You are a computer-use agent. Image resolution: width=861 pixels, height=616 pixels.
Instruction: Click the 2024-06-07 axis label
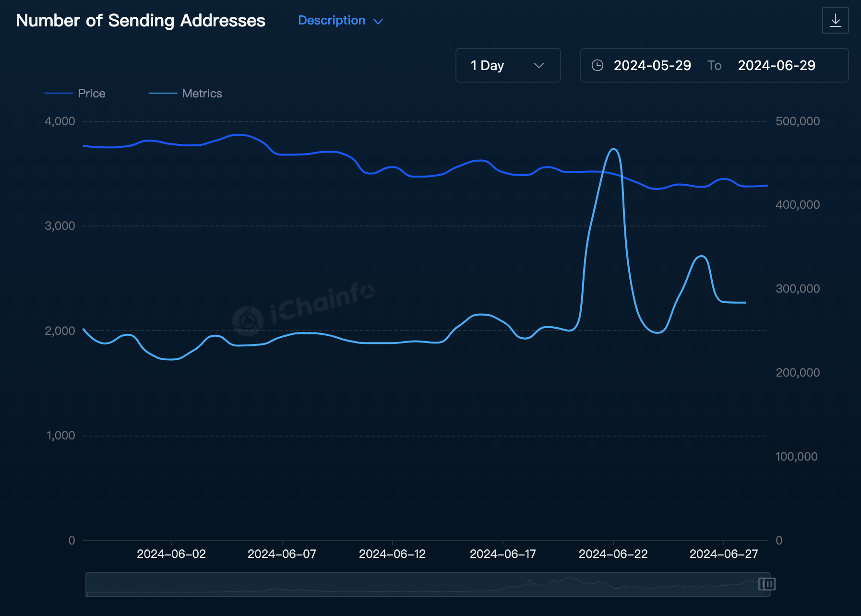pos(282,554)
